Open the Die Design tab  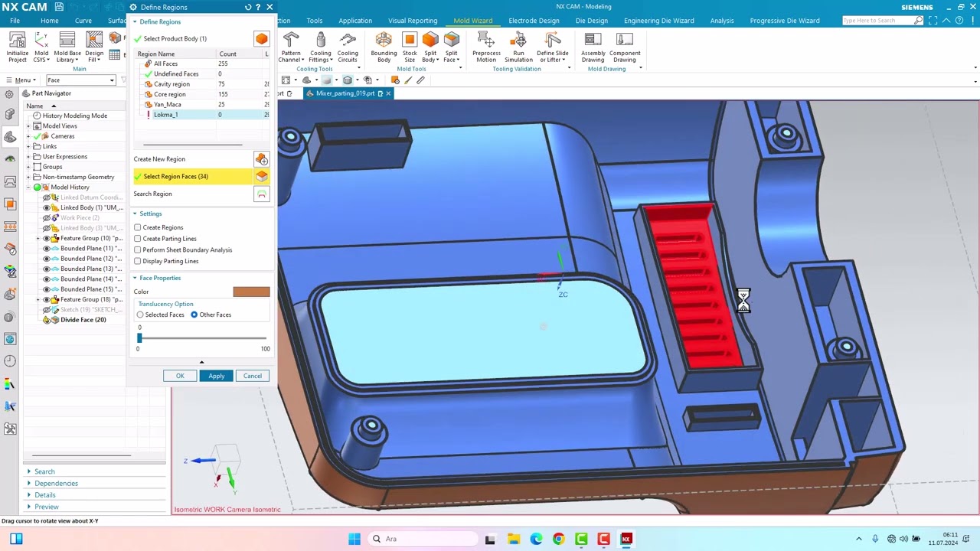592,21
